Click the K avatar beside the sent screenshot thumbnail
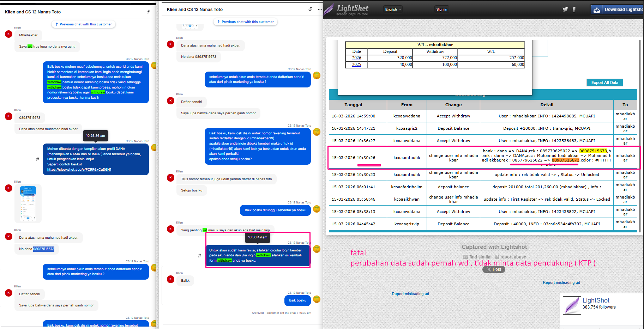The width and height of the screenshot is (644, 329). [9, 188]
